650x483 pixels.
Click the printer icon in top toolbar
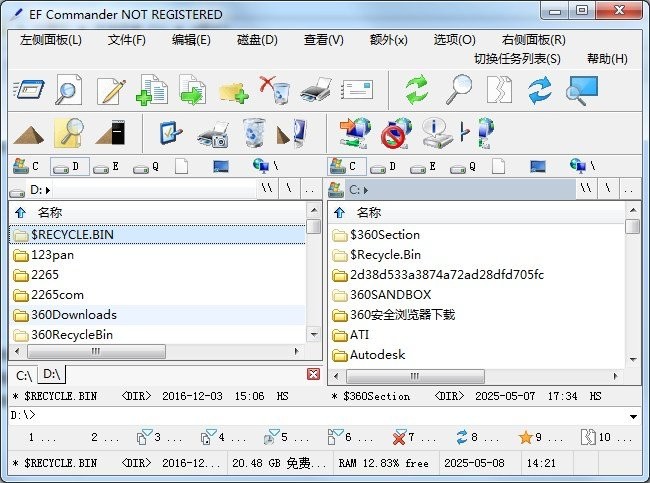click(316, 90)
